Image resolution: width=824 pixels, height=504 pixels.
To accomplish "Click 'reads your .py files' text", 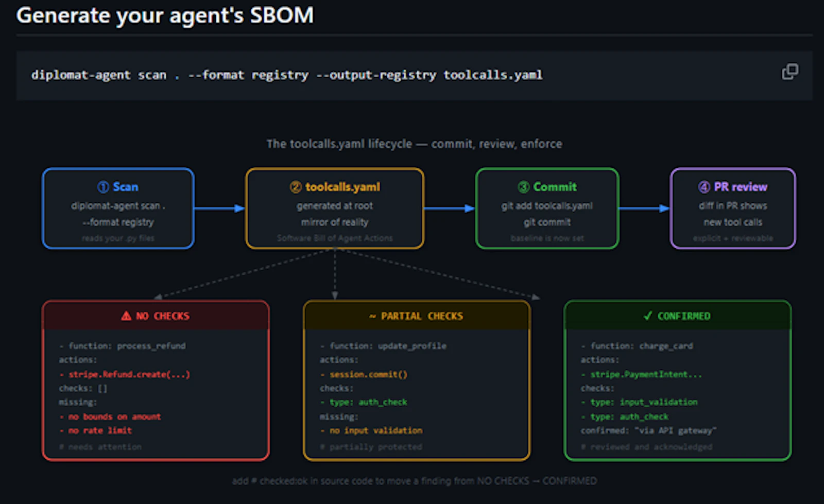I will click(118, 238).
